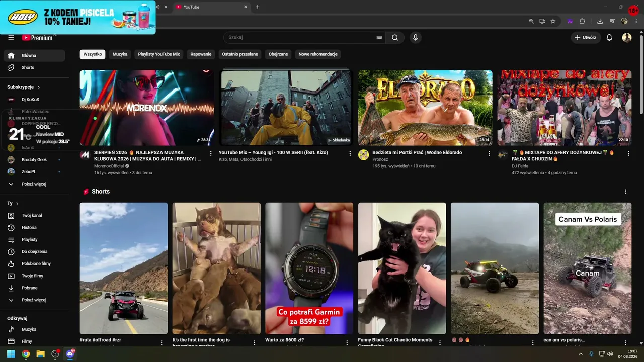Click the install app icon in address bar
Image resolution: width=644 pixels, height=362 pixels.
tap(542, 21)
